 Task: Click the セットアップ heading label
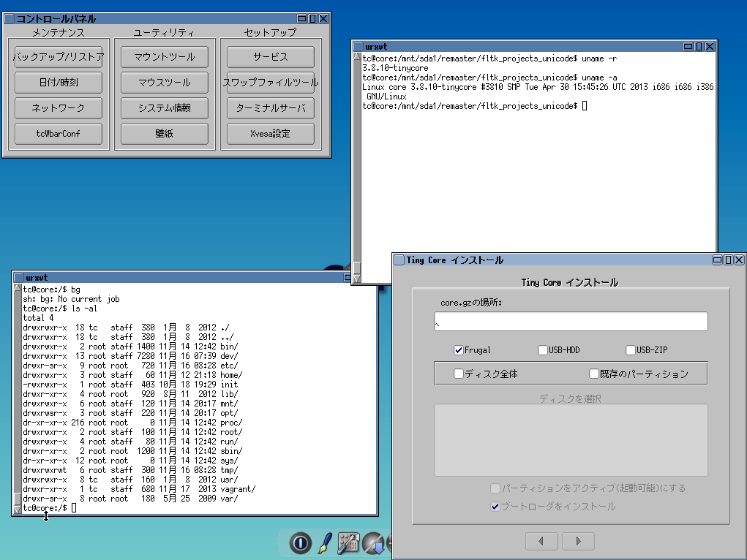click(271, 32)
